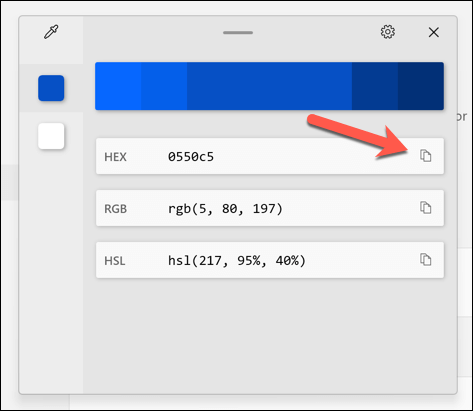The height and width of the screenshot is (411, 473).
Task: Click the hsl(217, 95%, 40%) value text
Action: point(237,261)
